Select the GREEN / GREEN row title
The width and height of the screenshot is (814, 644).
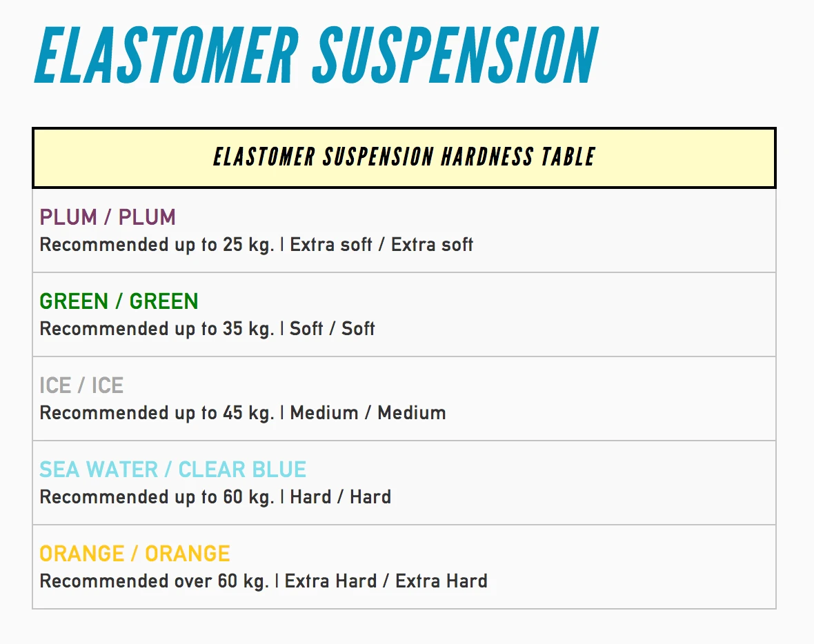(x=119, y=301)
